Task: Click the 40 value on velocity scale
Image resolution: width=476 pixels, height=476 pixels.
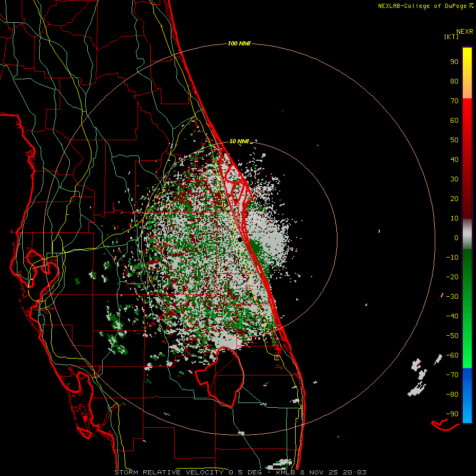Action: click(x=454, y=159)
